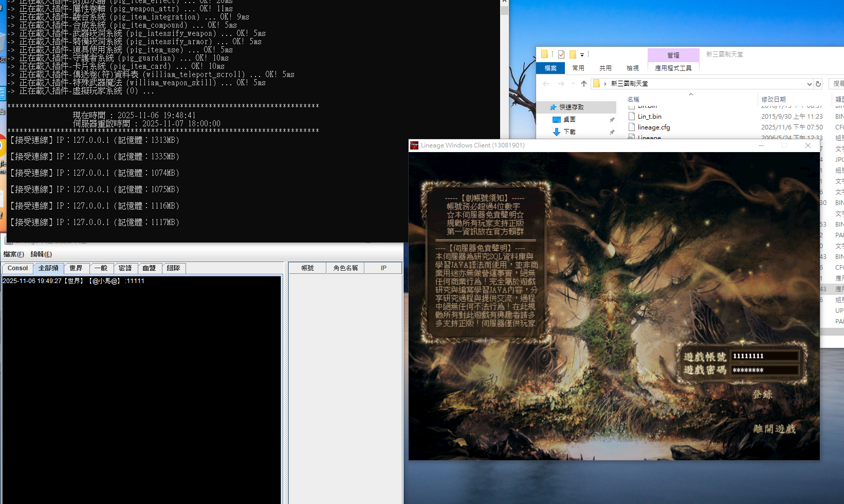Viewport: 844px width, 504px height.
Task: Click the folder icon in the address bar
Action: (596, 84)
